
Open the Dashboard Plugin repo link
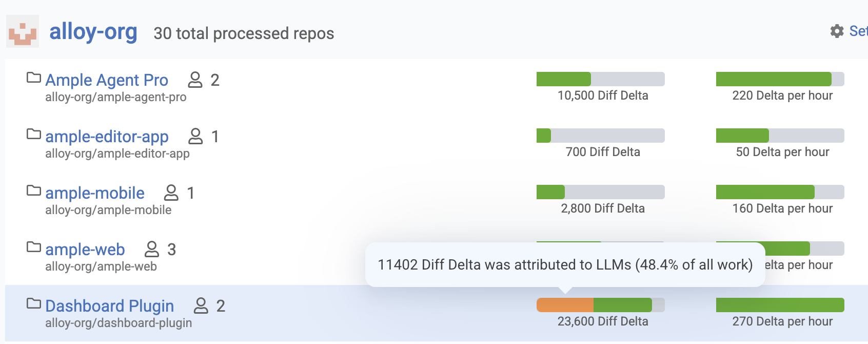tap(110, 306)
